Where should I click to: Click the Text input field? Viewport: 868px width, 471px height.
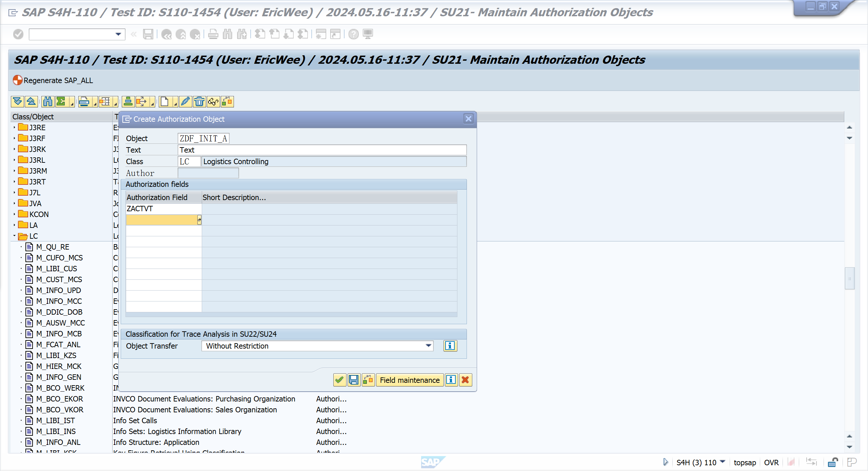pyautogui.click(x=321, y=150)
